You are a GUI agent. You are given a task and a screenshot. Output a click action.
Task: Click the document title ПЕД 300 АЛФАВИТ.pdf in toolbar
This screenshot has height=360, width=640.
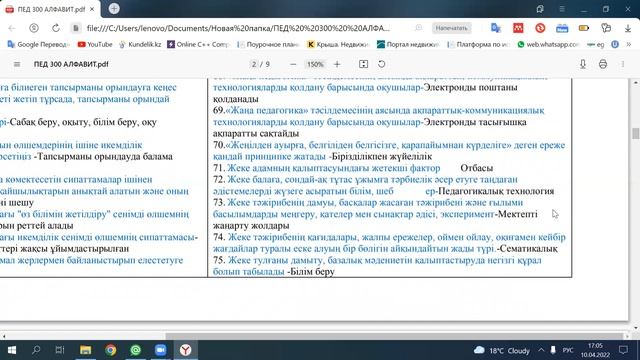pos(71,64)
